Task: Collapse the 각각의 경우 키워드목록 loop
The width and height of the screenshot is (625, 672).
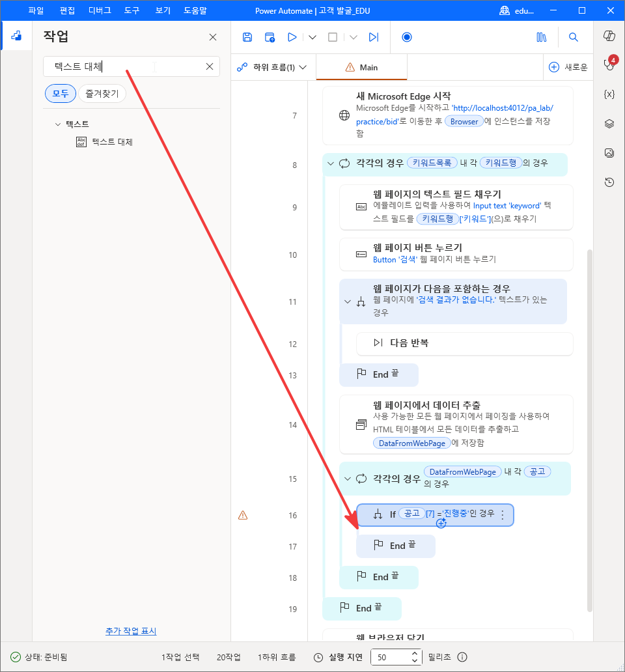Action: (330, 163)
